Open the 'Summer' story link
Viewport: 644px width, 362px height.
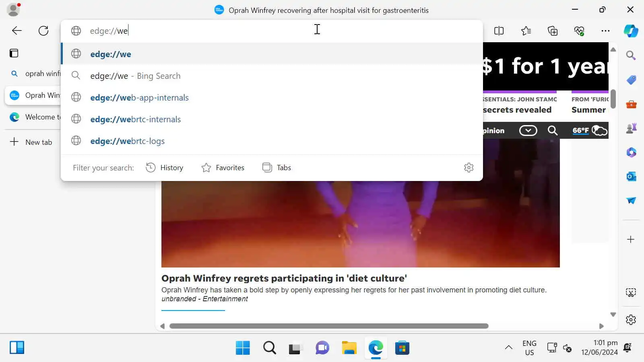pyautogui.click(x=588, y=110)
